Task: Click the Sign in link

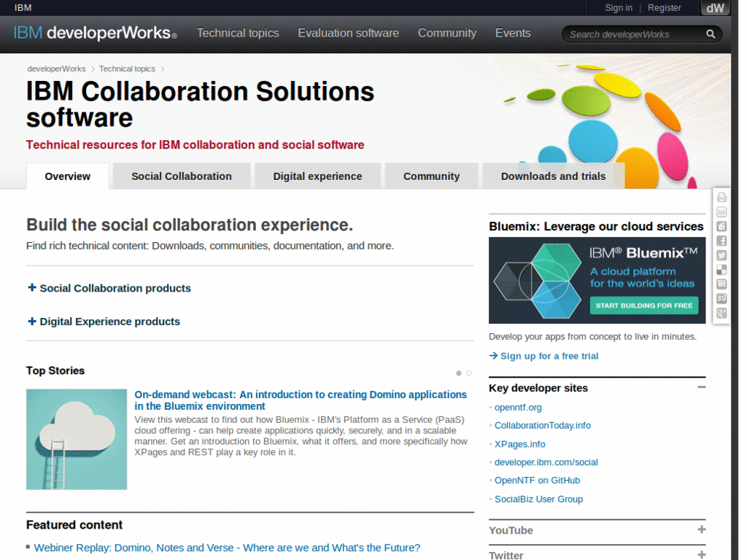Action: pyautogui.click(x=619, y=7)
